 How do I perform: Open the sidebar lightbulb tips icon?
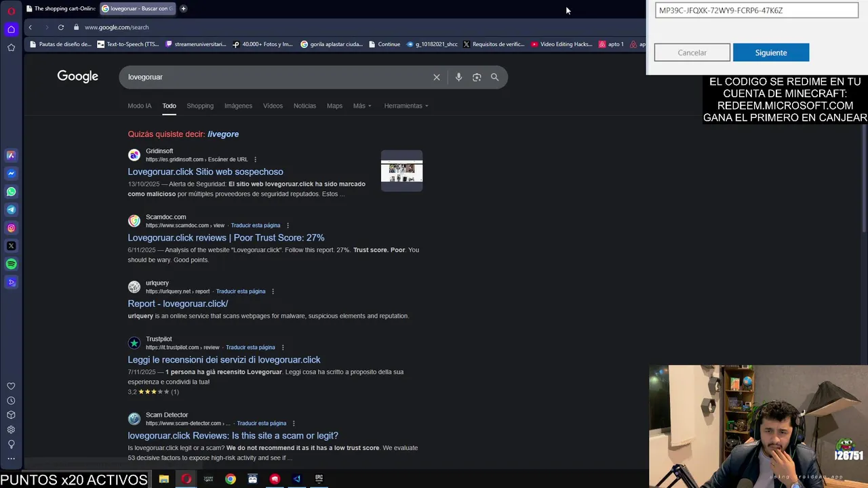(x=11, y=444)
